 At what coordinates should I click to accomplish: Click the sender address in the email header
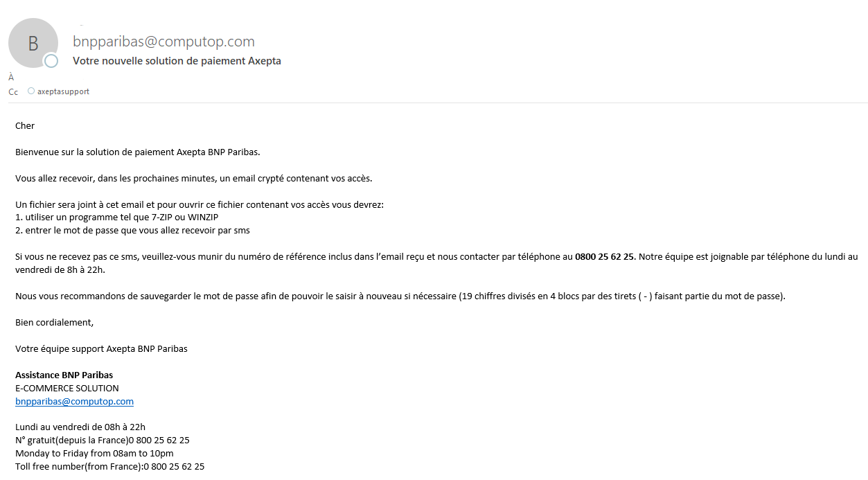click(163, 42)
